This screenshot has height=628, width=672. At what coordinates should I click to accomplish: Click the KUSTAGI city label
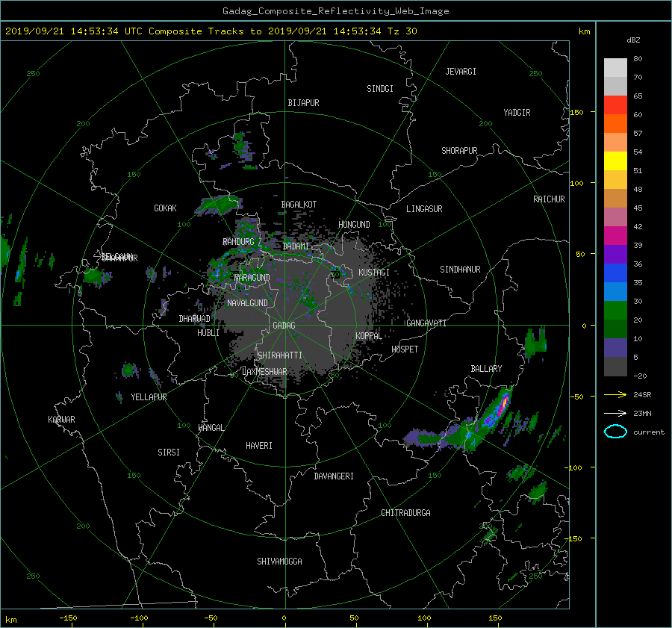click(x=374, y=273)
